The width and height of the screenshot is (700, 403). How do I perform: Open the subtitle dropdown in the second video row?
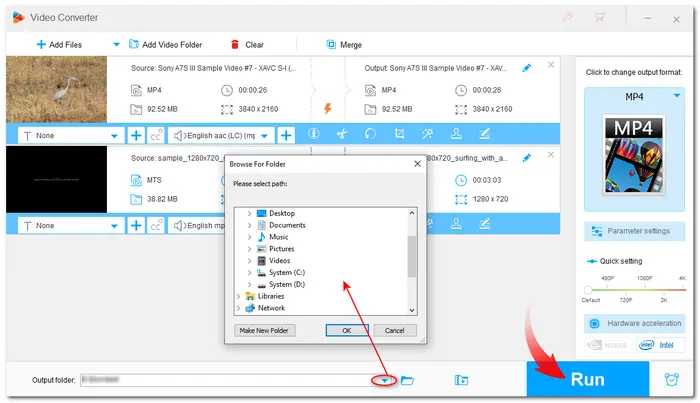(70, 225)
